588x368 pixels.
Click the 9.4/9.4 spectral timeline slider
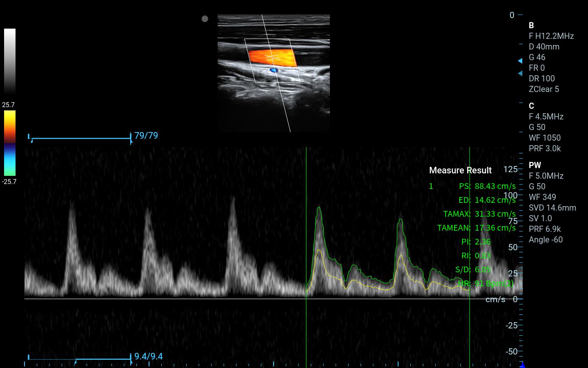point(80,359)
